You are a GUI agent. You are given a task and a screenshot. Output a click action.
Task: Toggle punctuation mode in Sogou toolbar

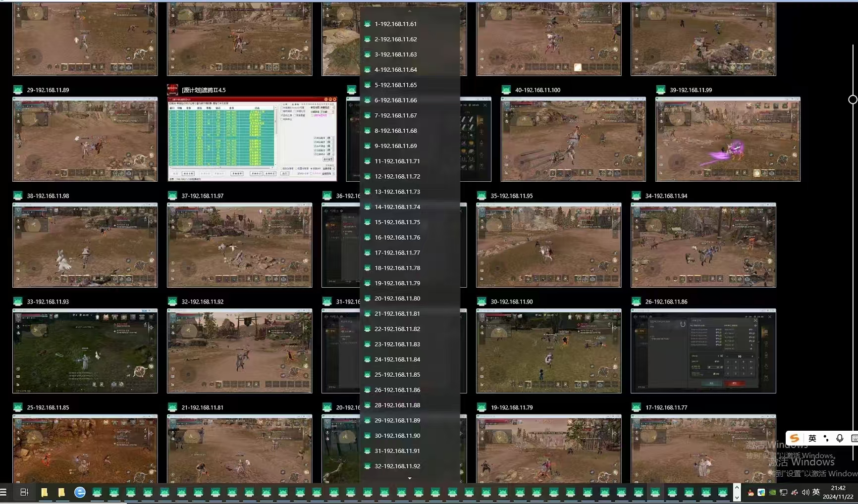(x=826, y=438)
